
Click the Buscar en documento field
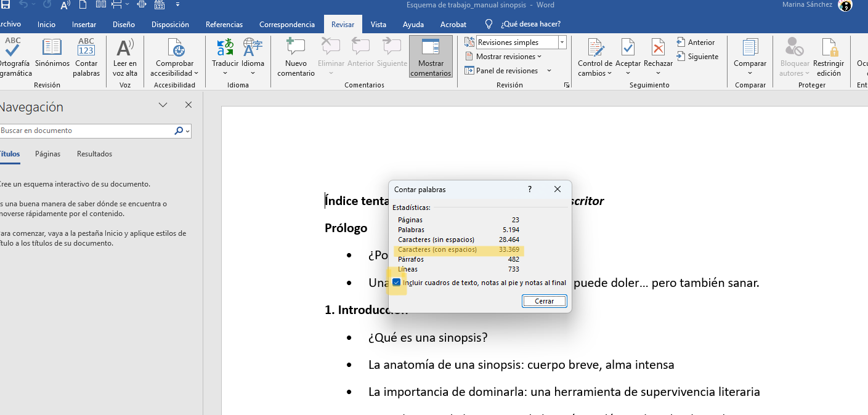(86, 131)
